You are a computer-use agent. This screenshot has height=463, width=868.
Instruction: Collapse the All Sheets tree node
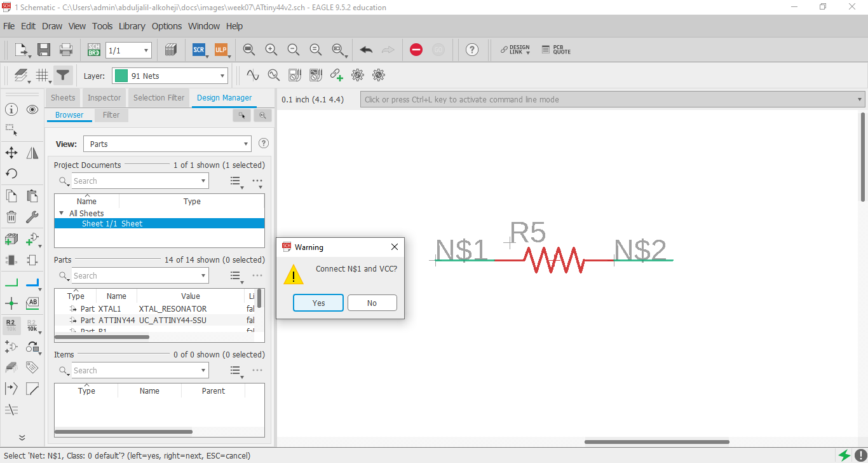click(x=62, y=214)
